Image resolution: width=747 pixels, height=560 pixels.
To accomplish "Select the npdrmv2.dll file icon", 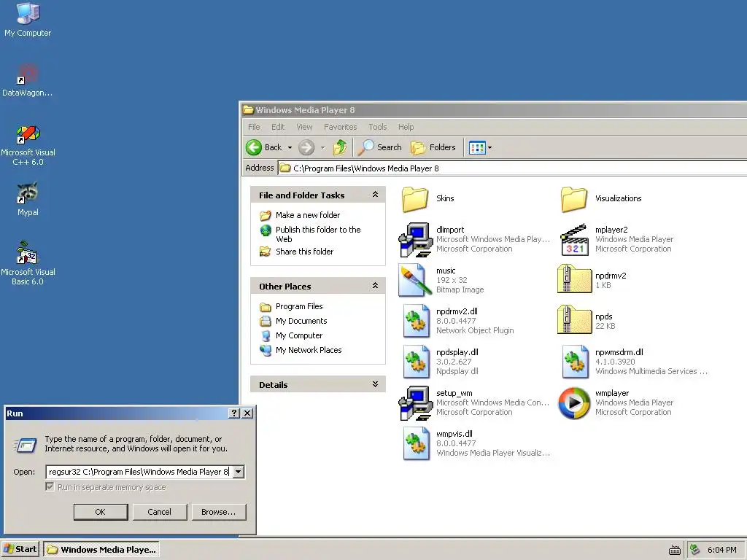I will pos(416,321).
